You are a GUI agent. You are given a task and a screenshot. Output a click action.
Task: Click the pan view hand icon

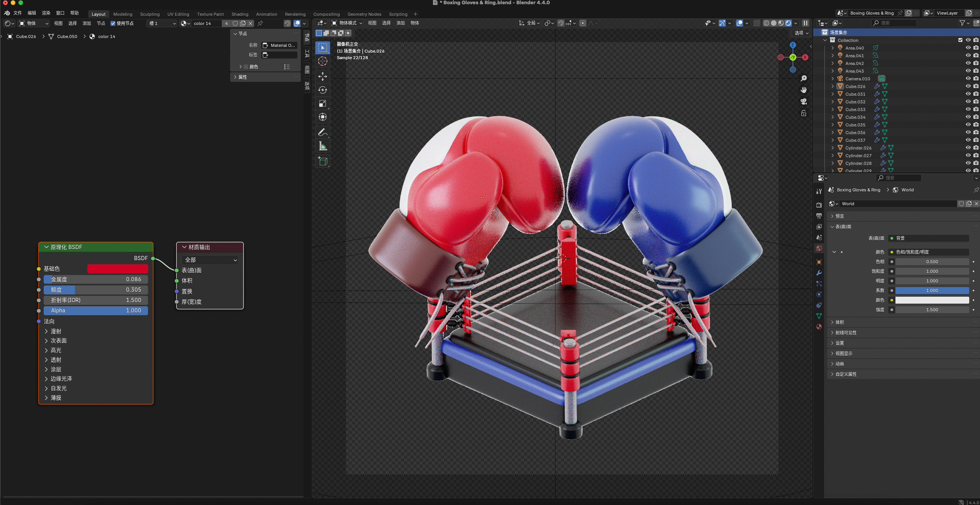(x=804, y=90)
